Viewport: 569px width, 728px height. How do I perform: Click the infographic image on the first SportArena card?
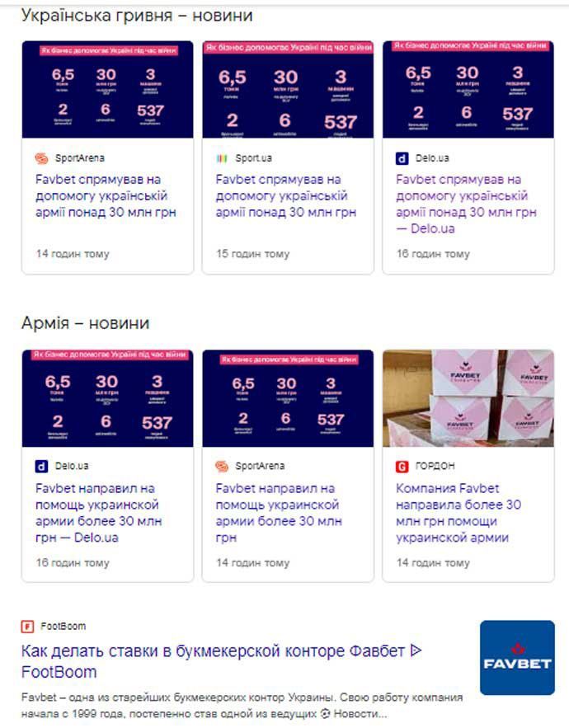[x=108, y=89]
